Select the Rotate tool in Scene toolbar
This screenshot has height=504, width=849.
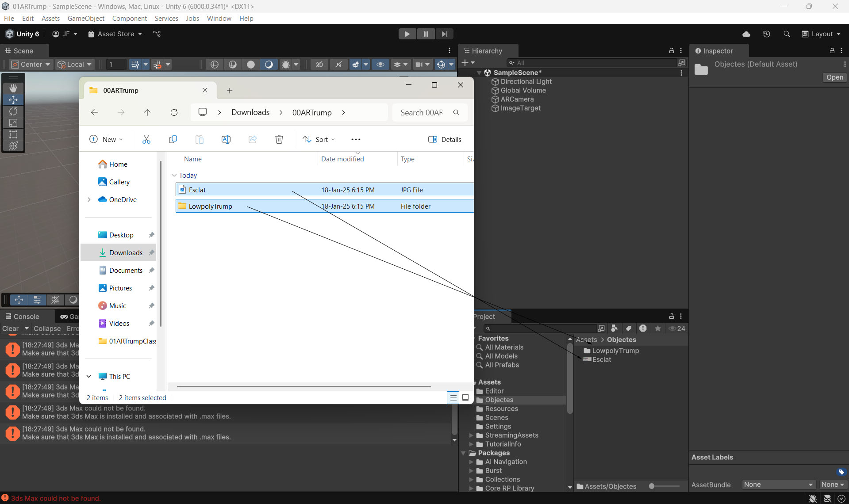13,111
